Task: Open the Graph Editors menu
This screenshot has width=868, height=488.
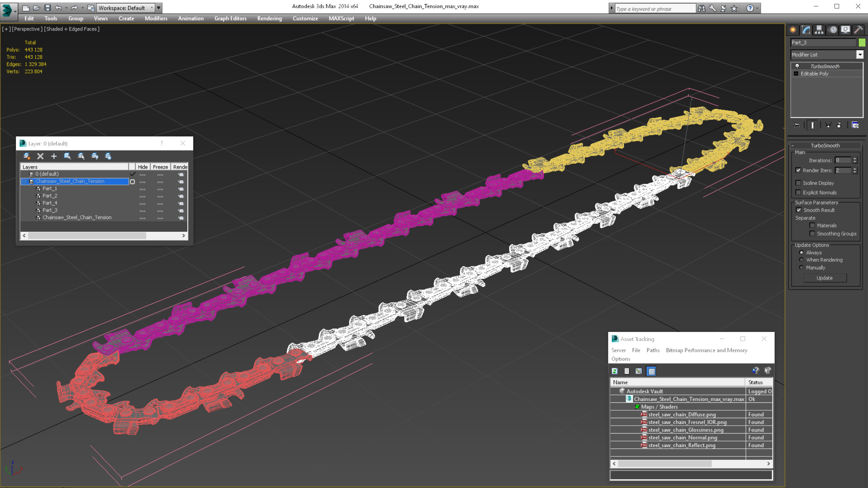Action: (x=231, y=18)
